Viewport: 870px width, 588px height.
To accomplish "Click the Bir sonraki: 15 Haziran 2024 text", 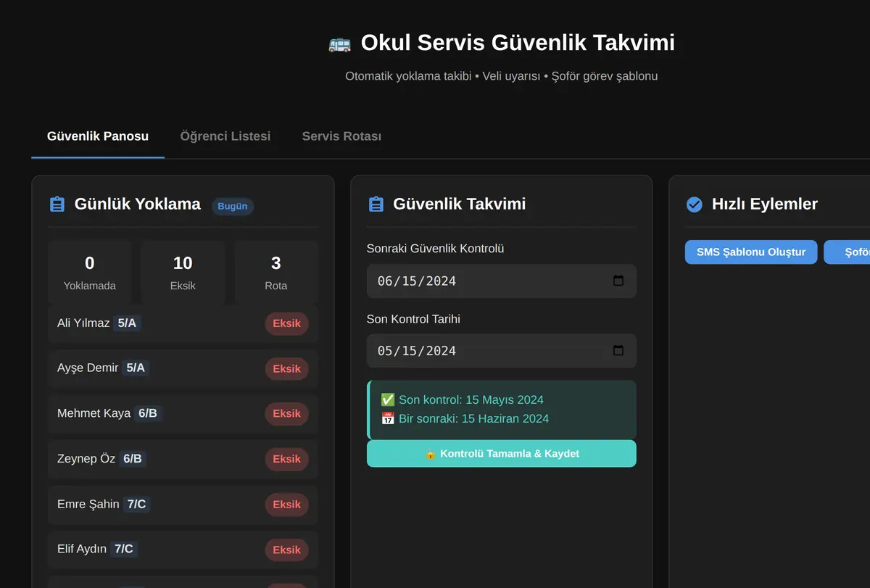I will pos(473,418).
